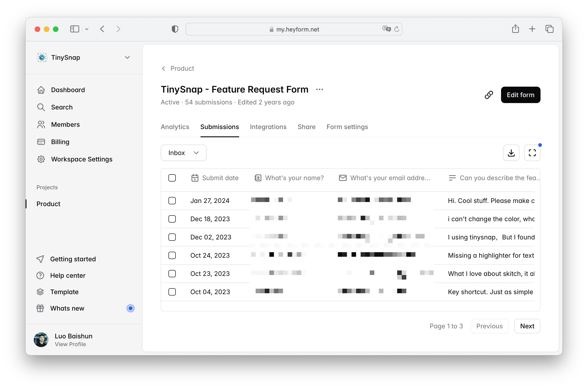
Task: Switch to the Analytics tab
Action: tap(175, 127)
